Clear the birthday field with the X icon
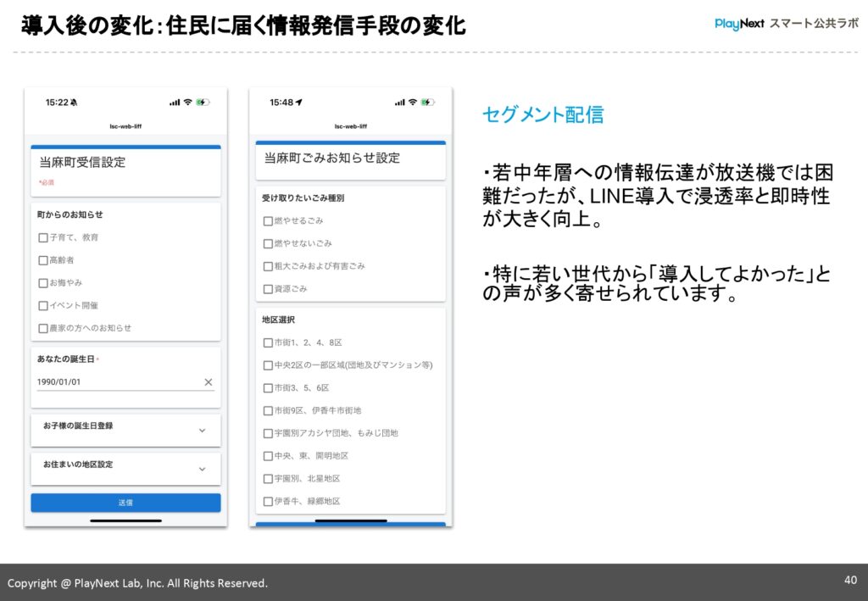868x601 pixels. 208,382
